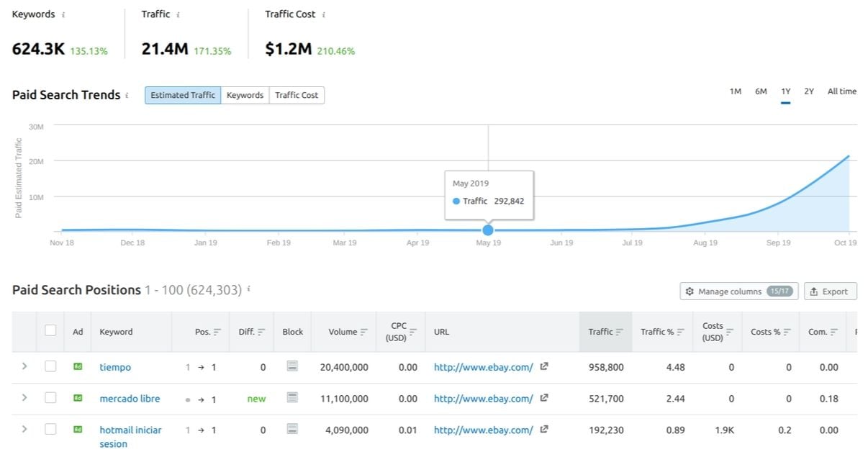Click the URL column header

pos(441,332)
